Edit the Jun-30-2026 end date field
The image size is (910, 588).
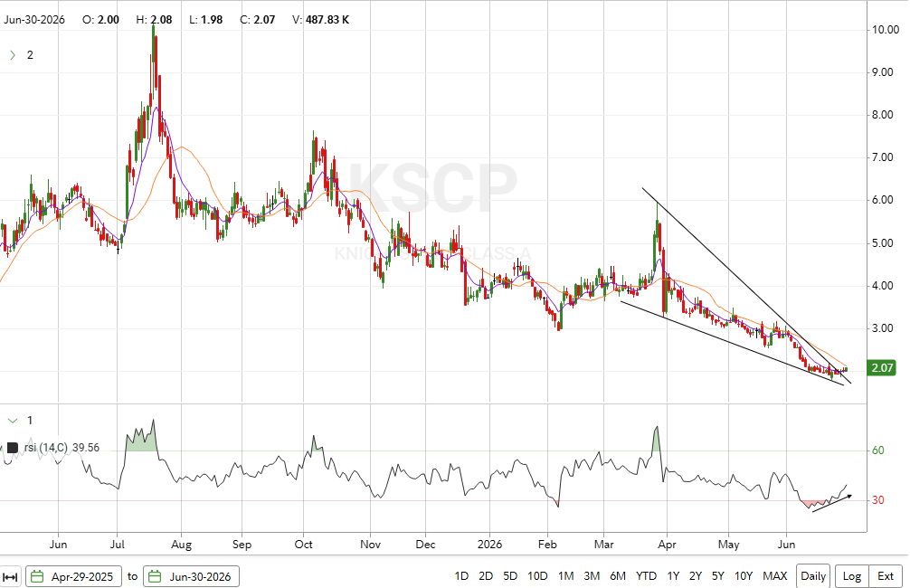tap(192, 577)
